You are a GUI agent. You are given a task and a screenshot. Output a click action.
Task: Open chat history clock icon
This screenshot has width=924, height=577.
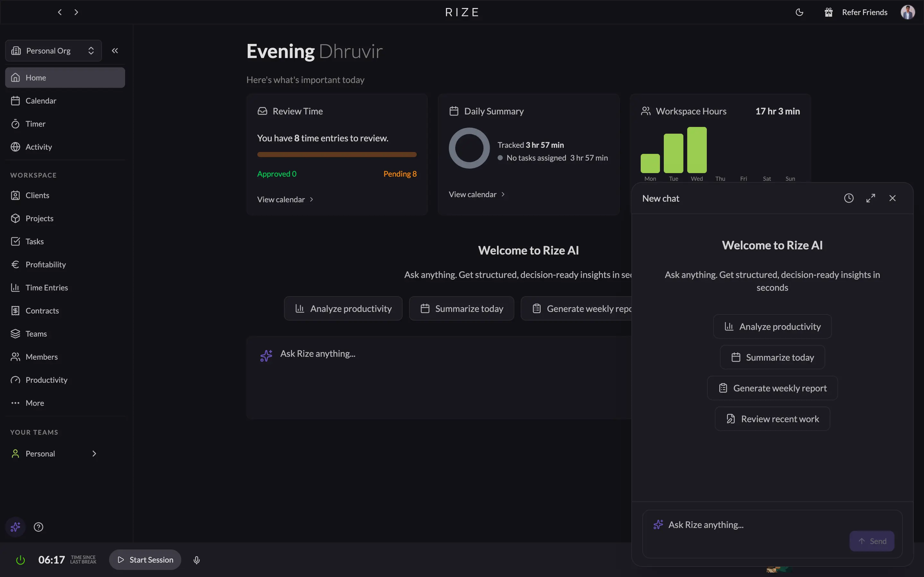pyautogui.click(x=848, y=198)
